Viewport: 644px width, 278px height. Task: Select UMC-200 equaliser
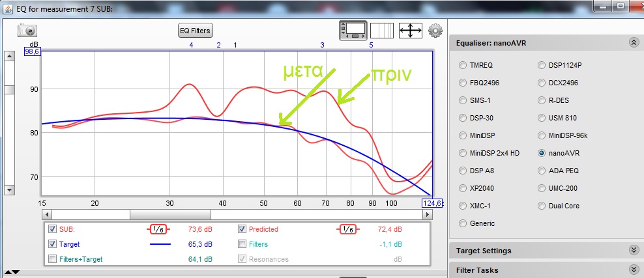pos(542,188)
